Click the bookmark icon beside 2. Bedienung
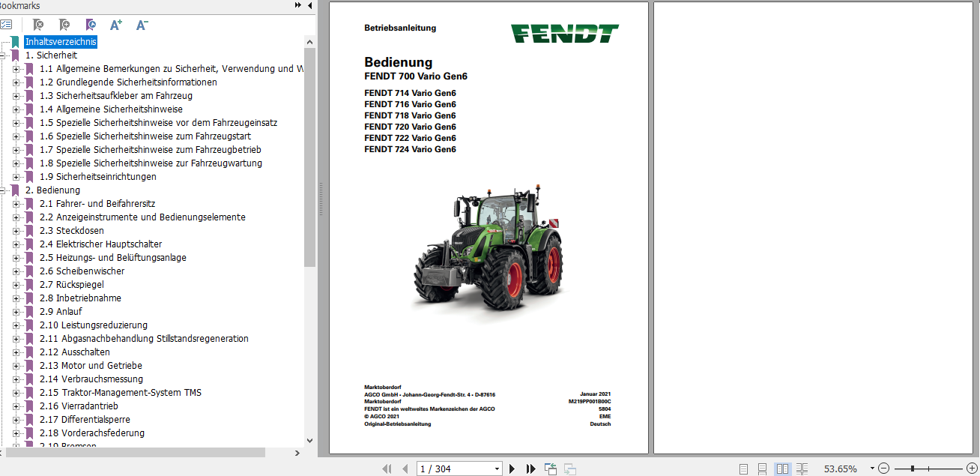Image resolution: width=980 pixels, height=476 pixels. pyautogui.click(x=15, y=190)
